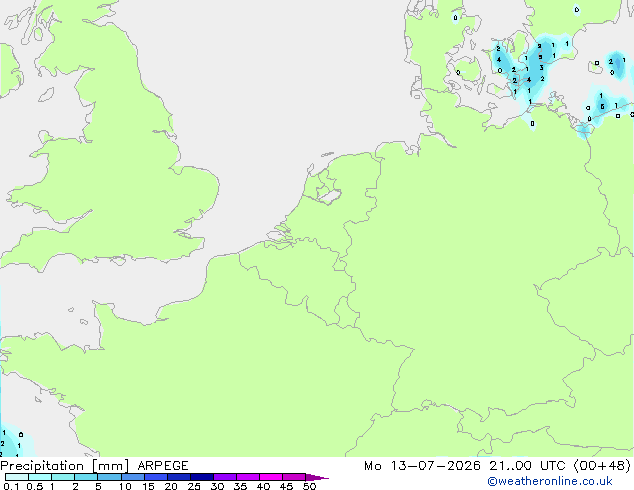Viewport: 634px width, 490px height.
Task: Click the "15" legend scale label
Action: (148, 486)
